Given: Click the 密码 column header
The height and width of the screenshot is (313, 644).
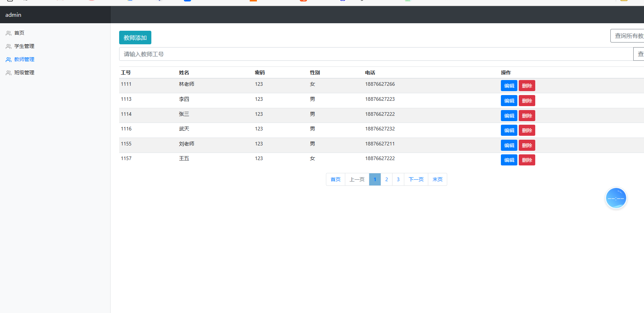Looking at the screenshot, I should click(260, 73).
